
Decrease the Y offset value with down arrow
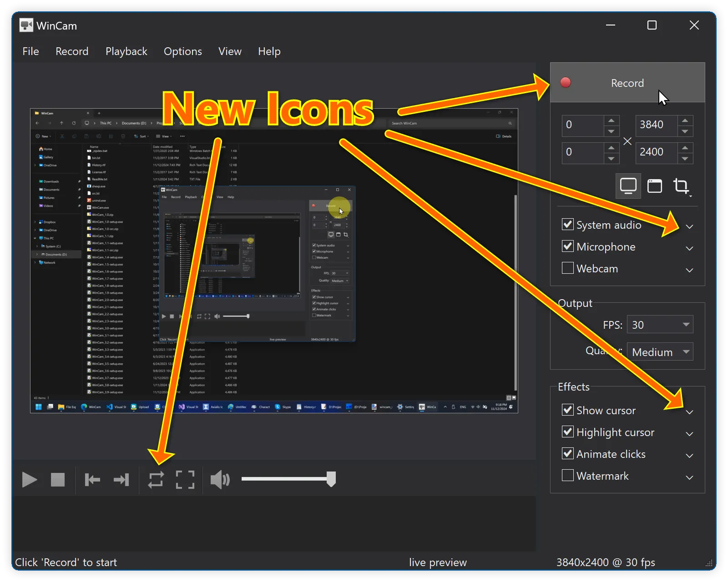click(611, 159)
